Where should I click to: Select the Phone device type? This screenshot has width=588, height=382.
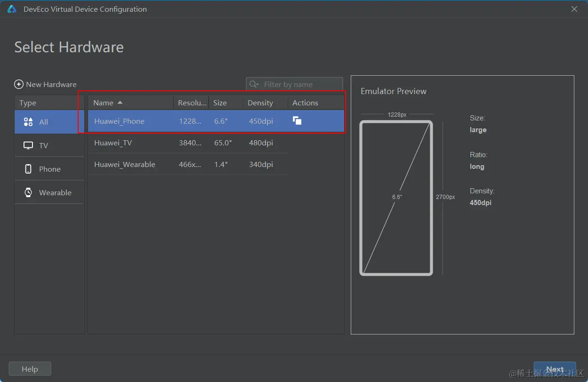(x=49, y=169)
